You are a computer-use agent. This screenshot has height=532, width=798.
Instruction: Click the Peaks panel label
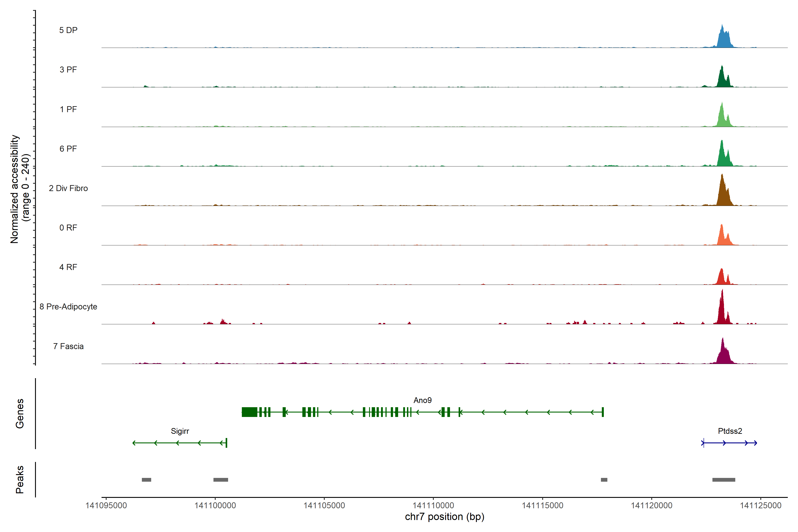pos(20,479)
